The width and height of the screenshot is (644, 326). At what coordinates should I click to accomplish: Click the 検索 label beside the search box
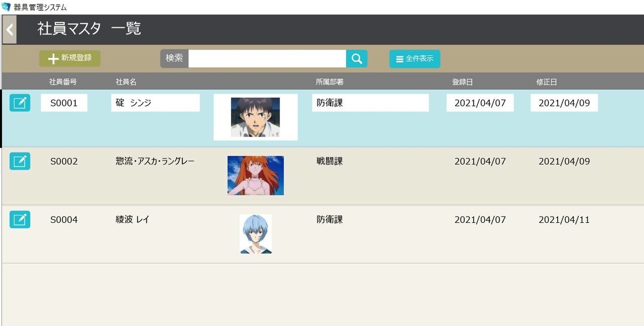pos(174,59)
